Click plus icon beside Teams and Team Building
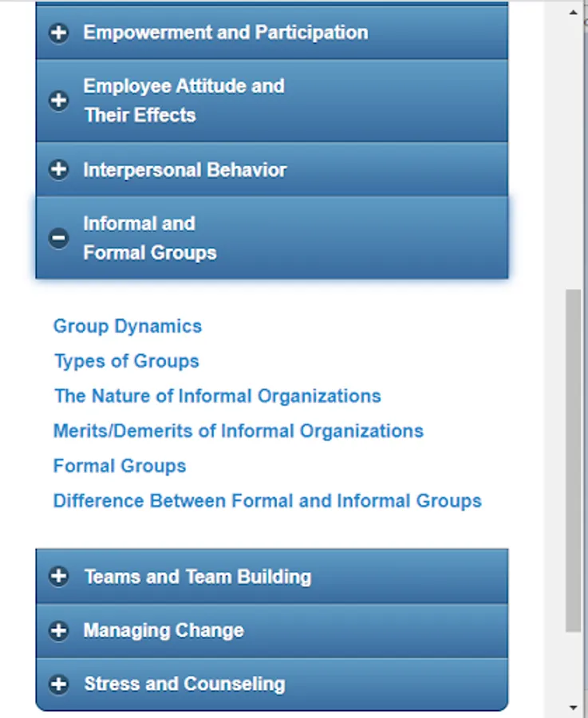The width and height of the screenshot is (588, 718). click(58, 577)
